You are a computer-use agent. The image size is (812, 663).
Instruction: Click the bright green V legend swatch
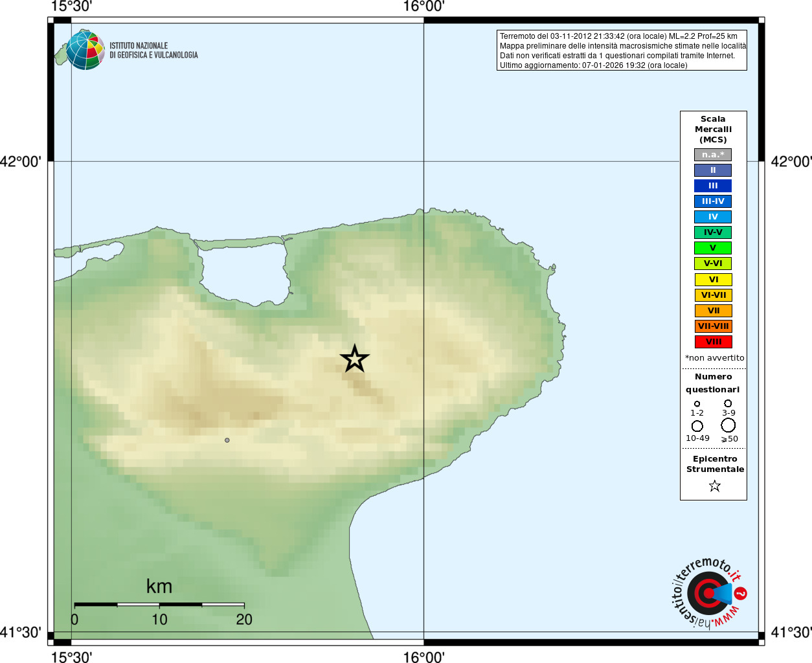[713, 248]
